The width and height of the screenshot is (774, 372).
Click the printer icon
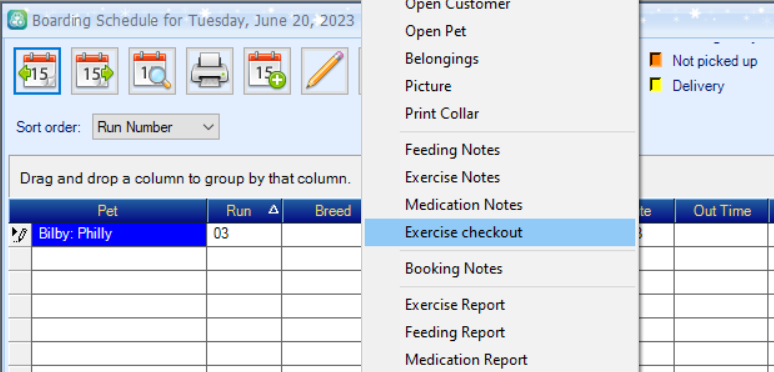click(x=210, y=71)
